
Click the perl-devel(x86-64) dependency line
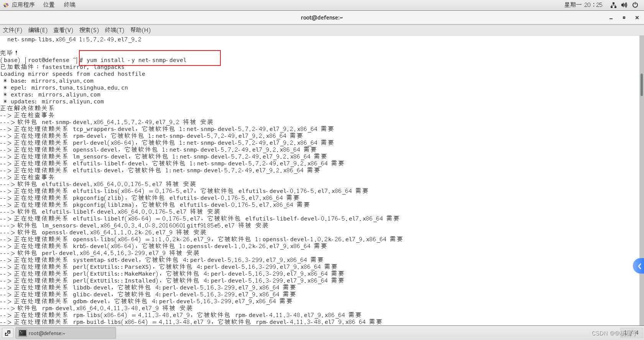point(167,143)
